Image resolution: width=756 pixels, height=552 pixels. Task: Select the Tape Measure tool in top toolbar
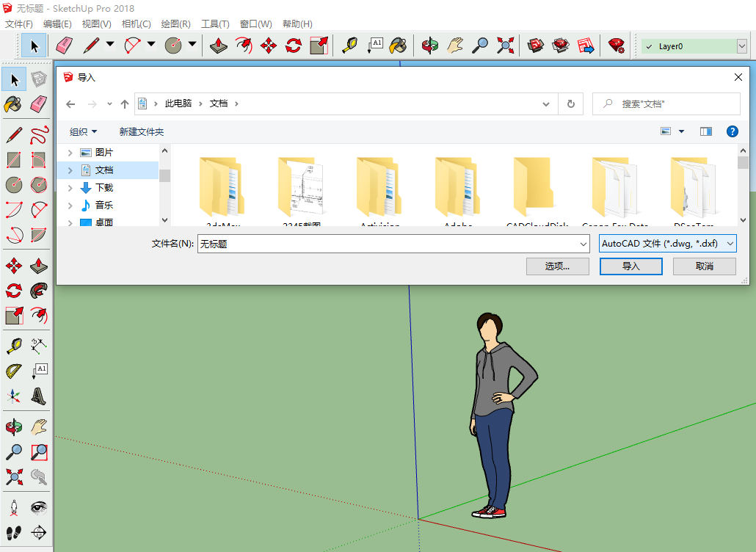pyautogui.click(x=349, y=46)
